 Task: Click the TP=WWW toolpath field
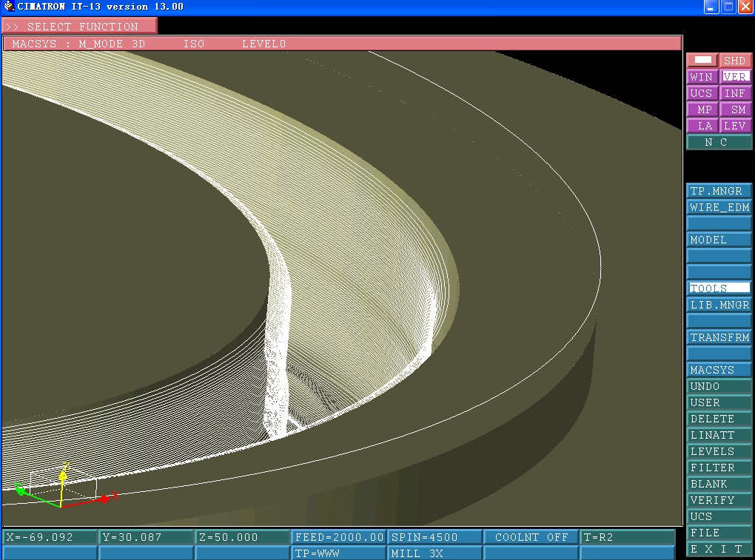(x=339, y=553)
